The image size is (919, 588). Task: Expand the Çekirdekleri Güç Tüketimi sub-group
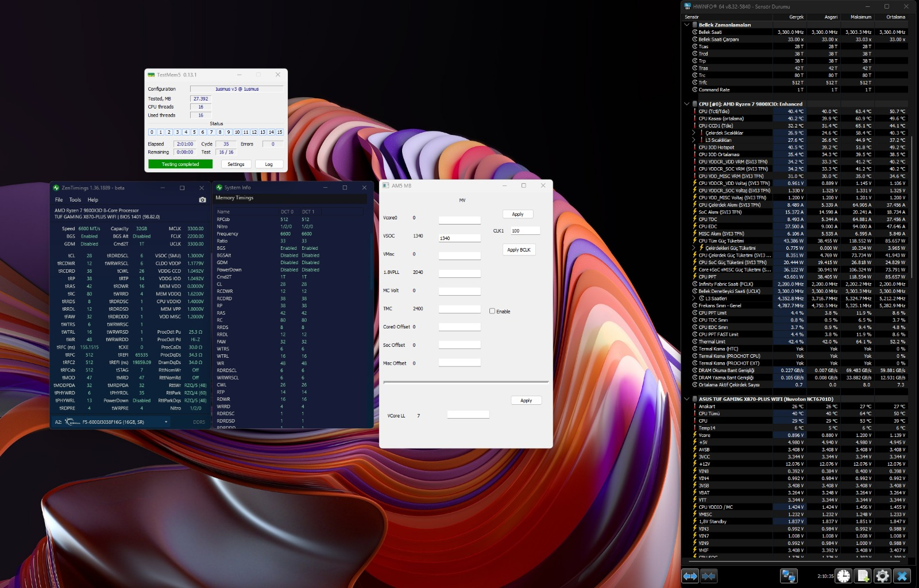click(694, 248)
